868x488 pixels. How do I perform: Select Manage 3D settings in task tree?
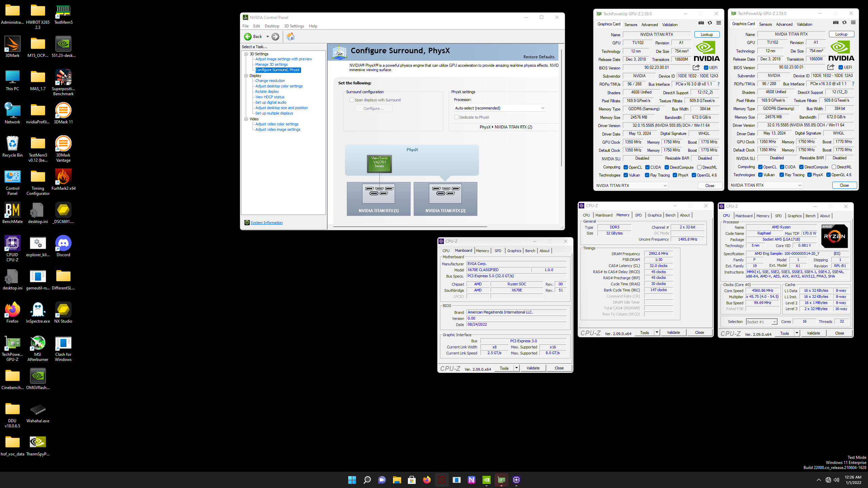pyautogui.click(x=271, y=64)
